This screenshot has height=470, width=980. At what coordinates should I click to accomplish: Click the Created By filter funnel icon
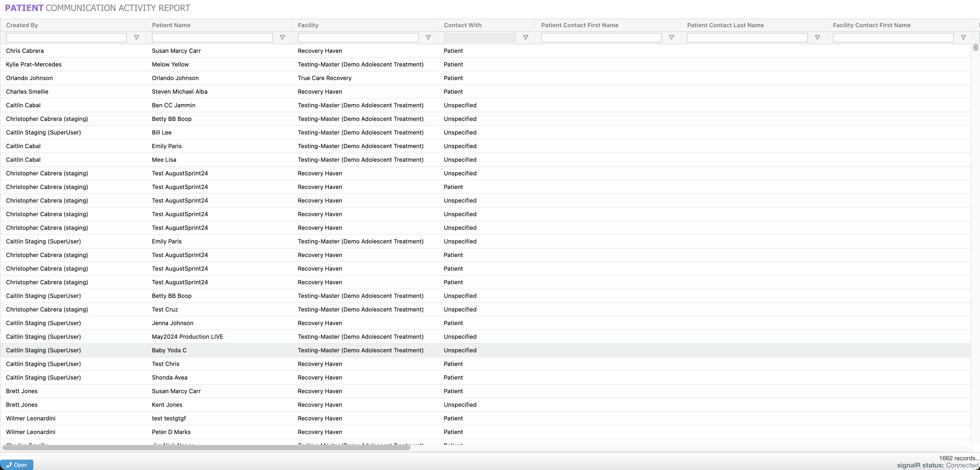136,37
